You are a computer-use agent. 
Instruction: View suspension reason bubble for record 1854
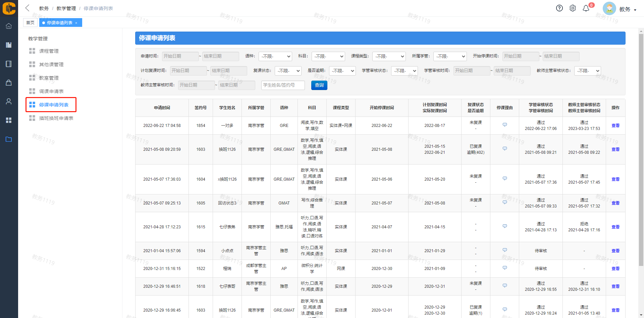click(x=504, y=125)
